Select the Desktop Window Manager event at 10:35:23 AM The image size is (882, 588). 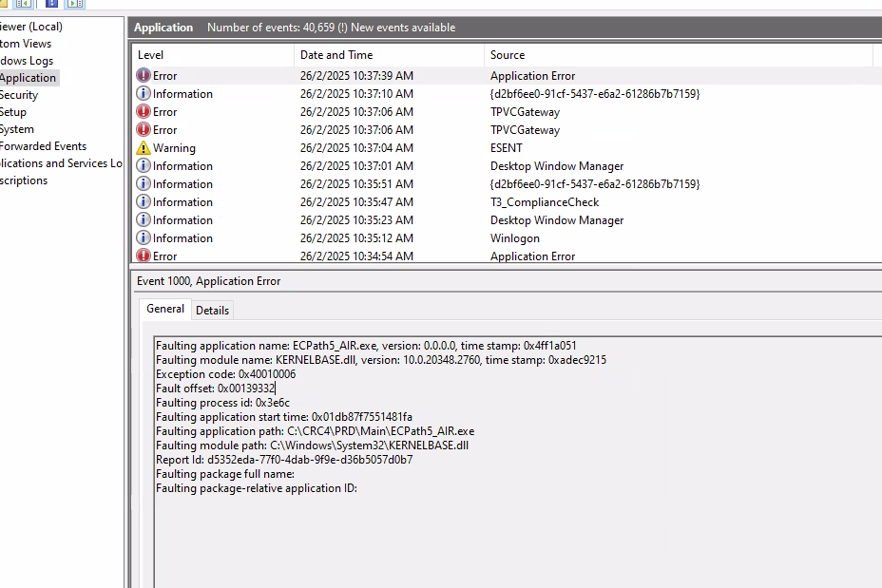[x=556, y=220]
